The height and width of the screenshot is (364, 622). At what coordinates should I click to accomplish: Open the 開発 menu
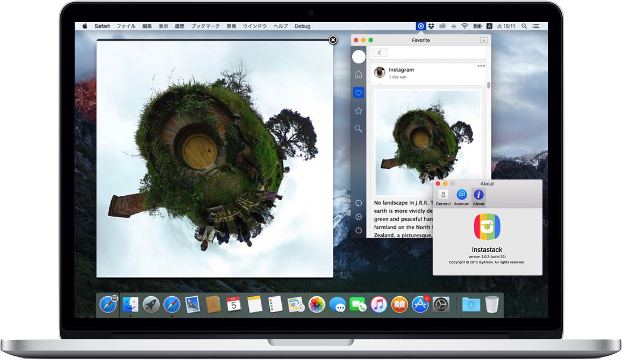(231, 26)
